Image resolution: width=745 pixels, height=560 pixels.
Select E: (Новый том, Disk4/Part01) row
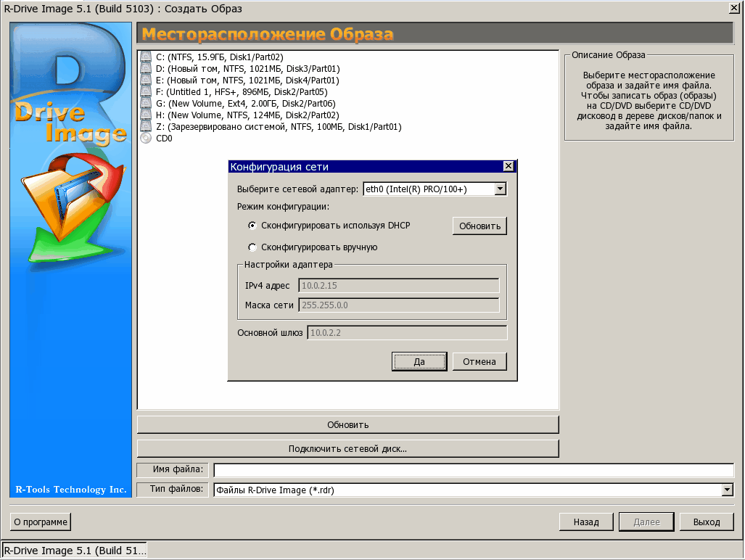tap(247, 81)
